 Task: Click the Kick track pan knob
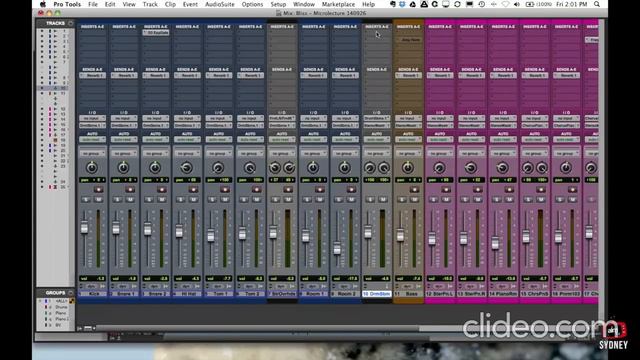[x=92, y=167]
